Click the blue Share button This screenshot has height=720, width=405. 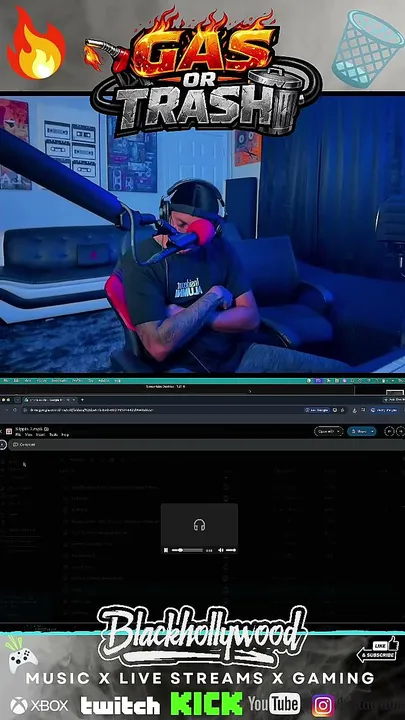361,432
